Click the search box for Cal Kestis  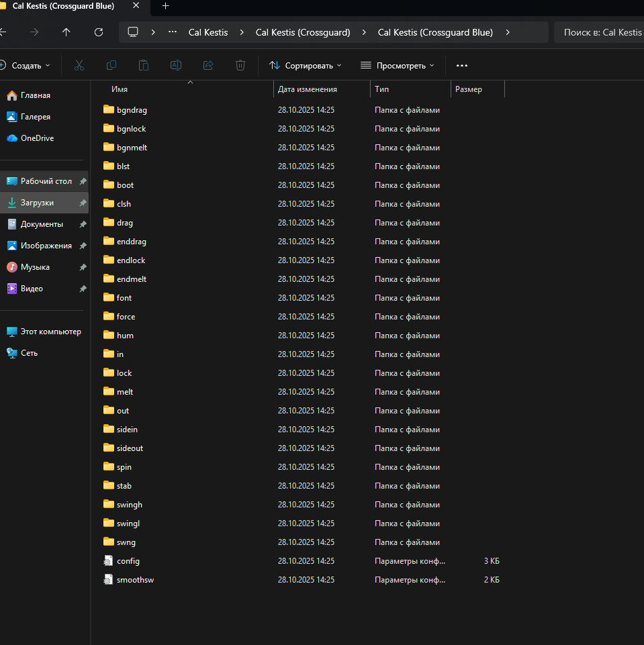coord(599,32)
